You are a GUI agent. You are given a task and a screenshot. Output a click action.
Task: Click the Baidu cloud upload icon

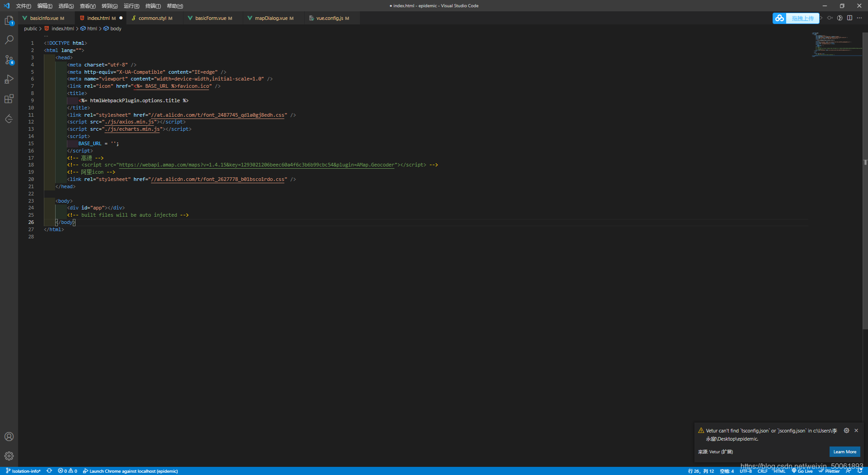779,18
